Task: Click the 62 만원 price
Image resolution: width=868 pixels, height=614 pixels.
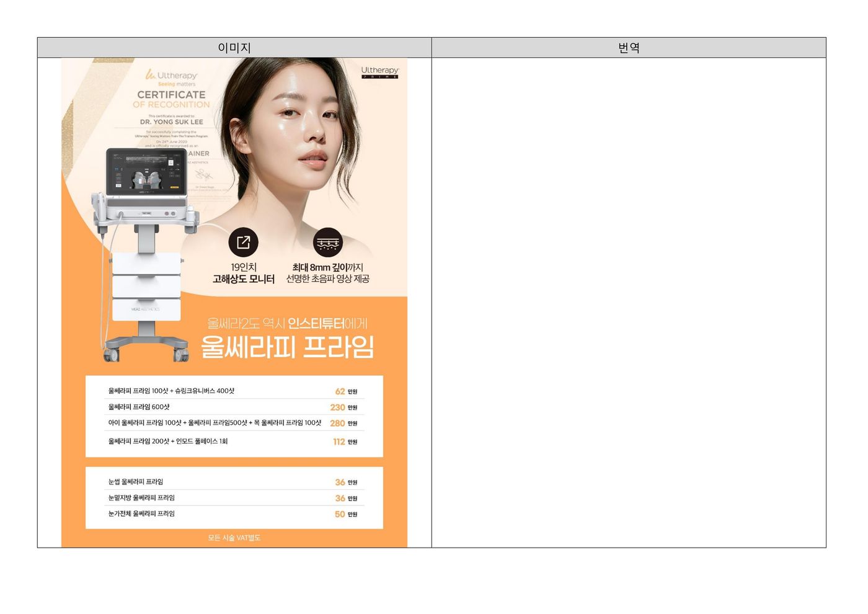Action: [345, 391]
